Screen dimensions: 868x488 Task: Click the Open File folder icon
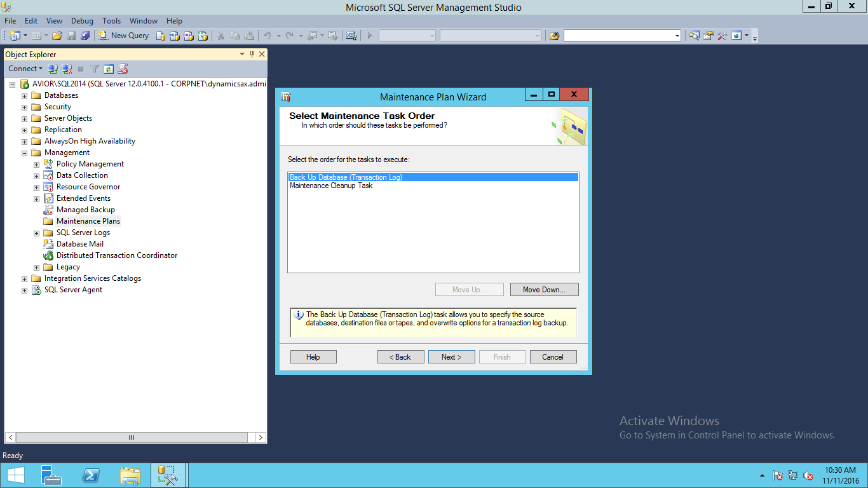click(57, 36)
